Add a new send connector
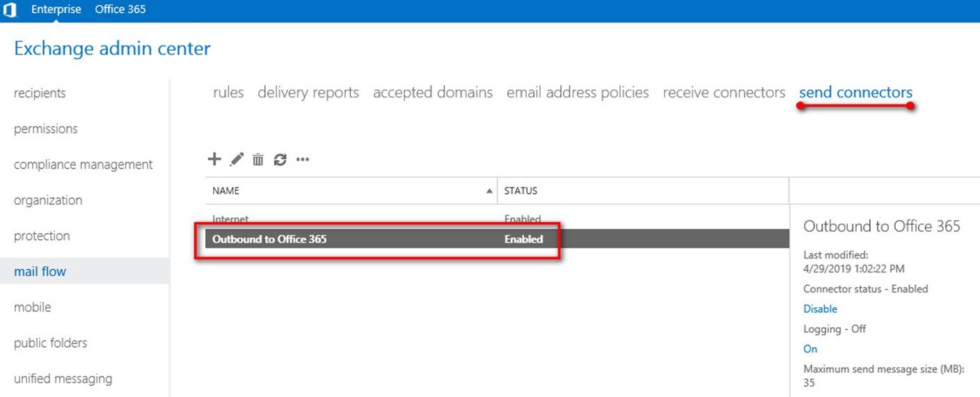Screen dimensions: 980x397 tap(214, 159)
